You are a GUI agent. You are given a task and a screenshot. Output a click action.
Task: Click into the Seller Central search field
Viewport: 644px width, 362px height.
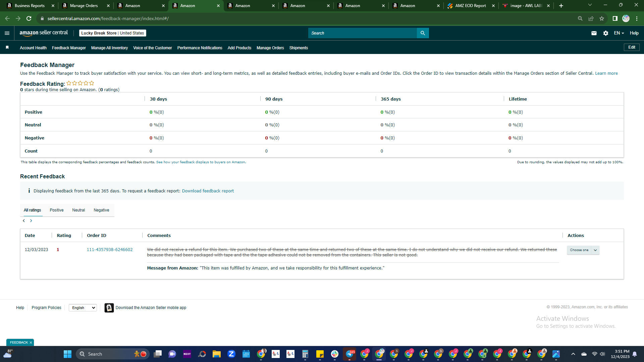coord(363,33)
